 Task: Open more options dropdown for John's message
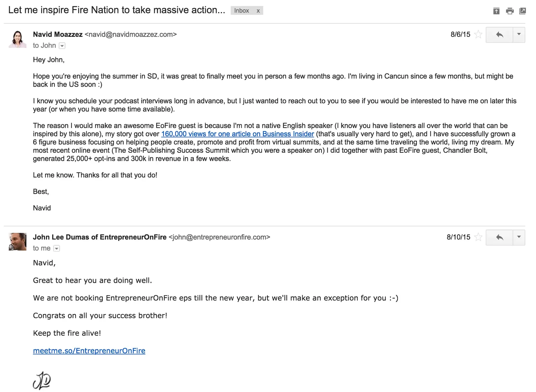pyautogui.click(x=519, y=237)
